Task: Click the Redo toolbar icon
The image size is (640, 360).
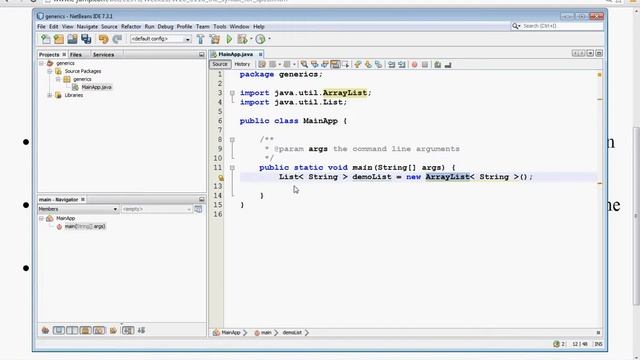Action: 117,39
